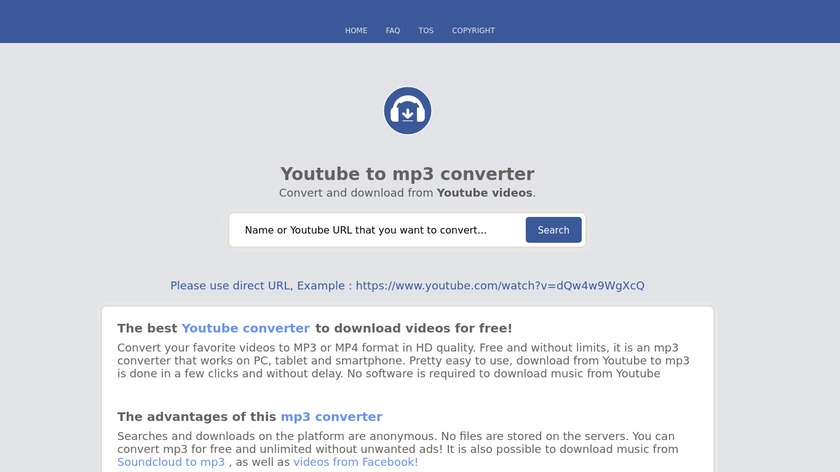Click the Search button
This screenshot has width=840, height=472.
click(553, 230)
